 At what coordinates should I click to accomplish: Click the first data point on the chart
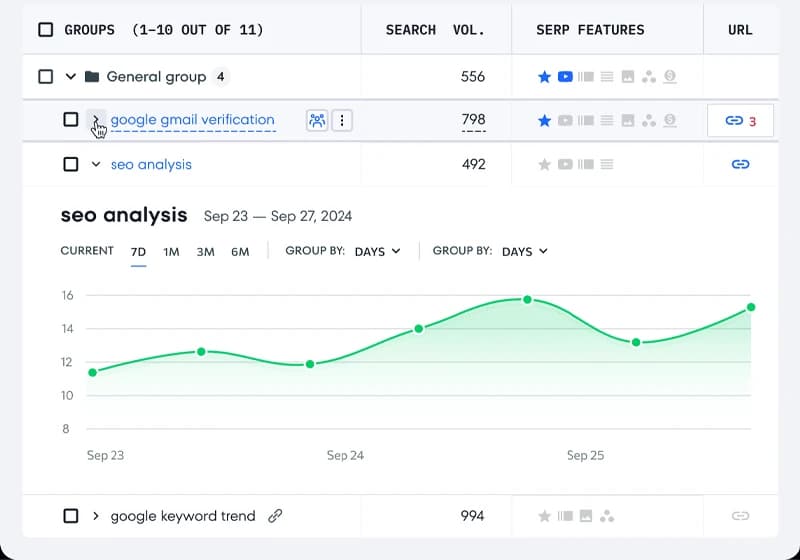click(x=92, y=372)
